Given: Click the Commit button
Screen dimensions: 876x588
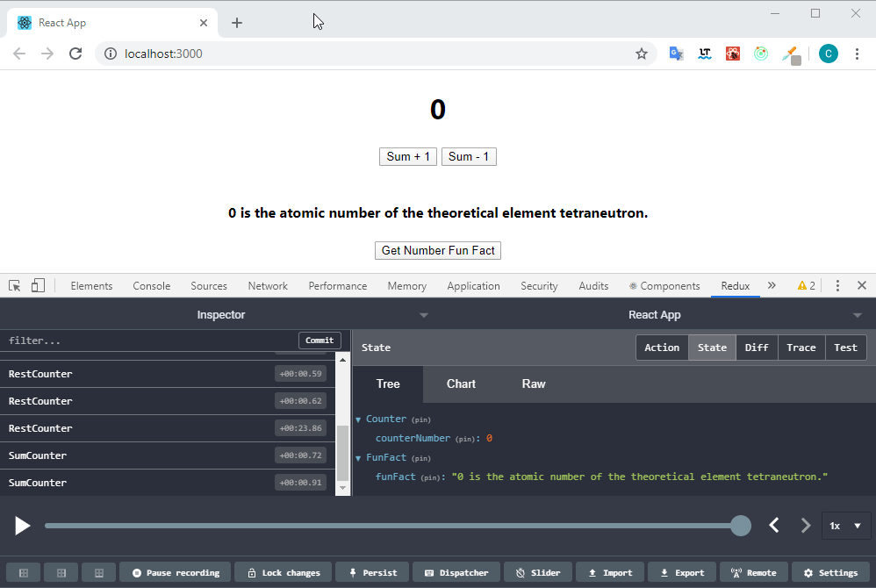Looking at the screenshot, I should 319,340.
